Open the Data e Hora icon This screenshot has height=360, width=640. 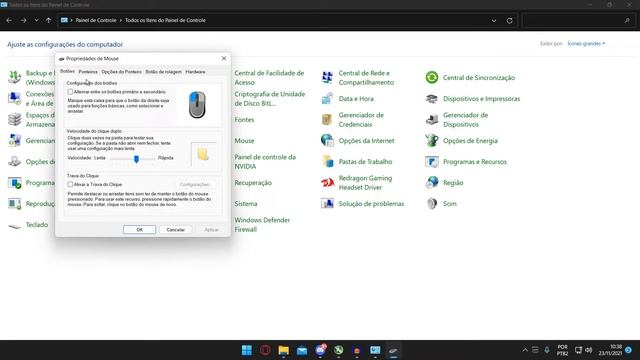[x=327, y=98]
